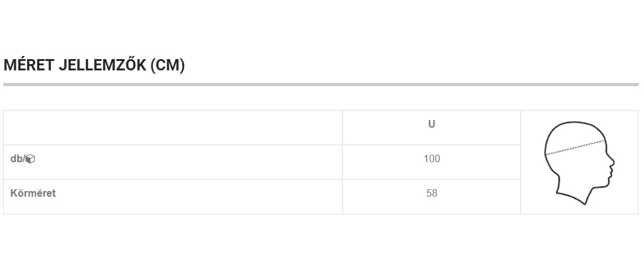Click the back-of-head end of dotted line
The image size is (644, 264).
(x=547, y=155)
